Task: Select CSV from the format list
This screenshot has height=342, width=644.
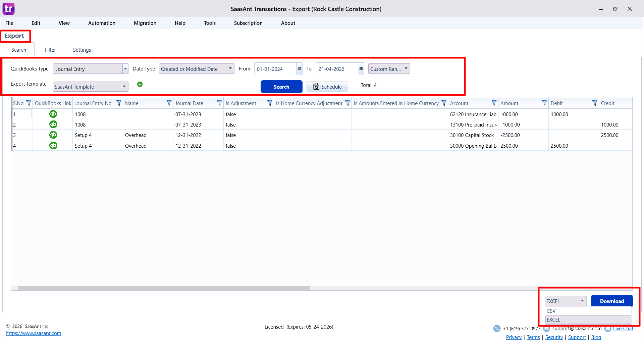Action: (588, 311)
